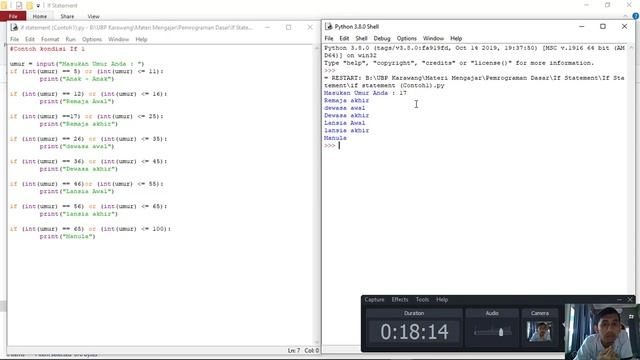Minimize the Python Shell window
Image resolution: width=640 pixels, height=360 pixels.
582,27
